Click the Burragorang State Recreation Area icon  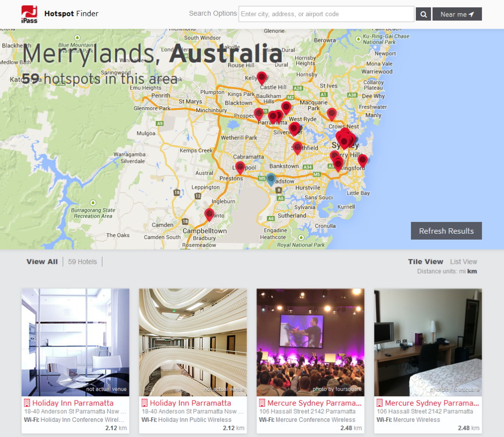93,203
